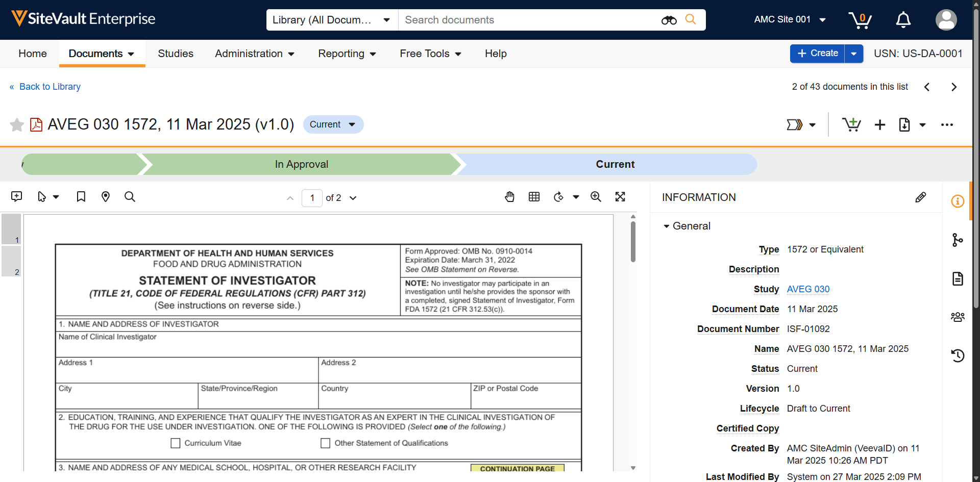Open the version history clock icon
The height and width of the screenshot is (482, 980).
click(x=958, y=356)
